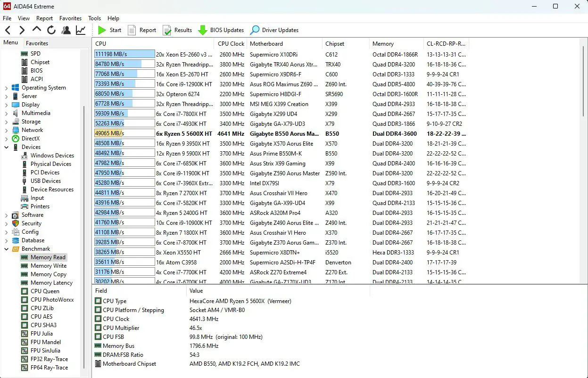Expand the Multimedia tree node
This screenshot has height=378, width=588.
click(x=6, y=113)
